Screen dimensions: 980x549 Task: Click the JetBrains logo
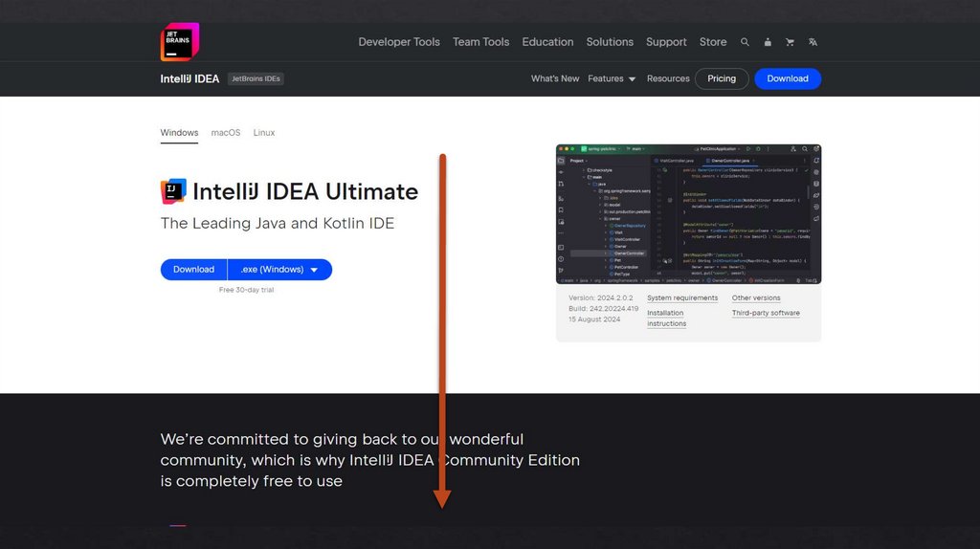(180, 42)
